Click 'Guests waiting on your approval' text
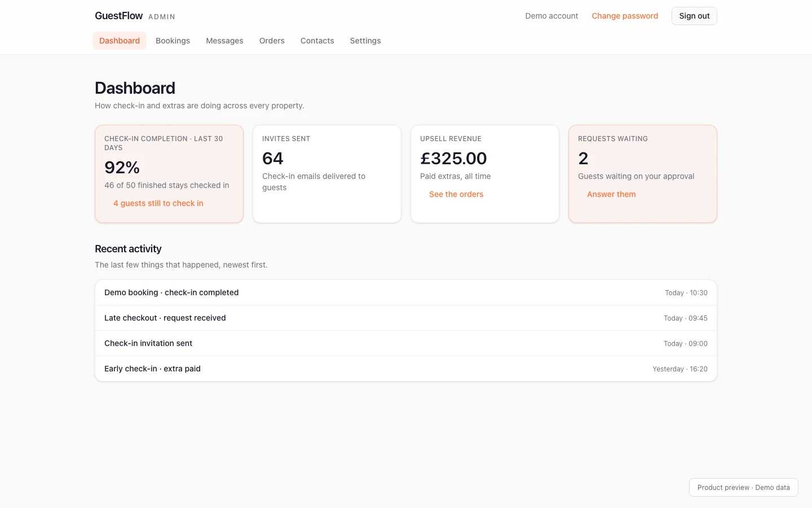The width and height of the screenshot is (812, 508). pyautogui.click(x=636, y=176)
